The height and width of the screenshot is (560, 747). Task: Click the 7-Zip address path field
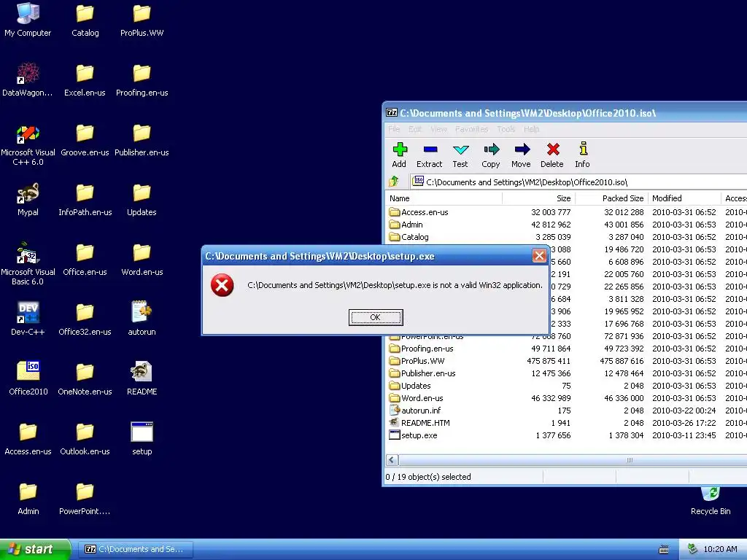coord(578,182)
